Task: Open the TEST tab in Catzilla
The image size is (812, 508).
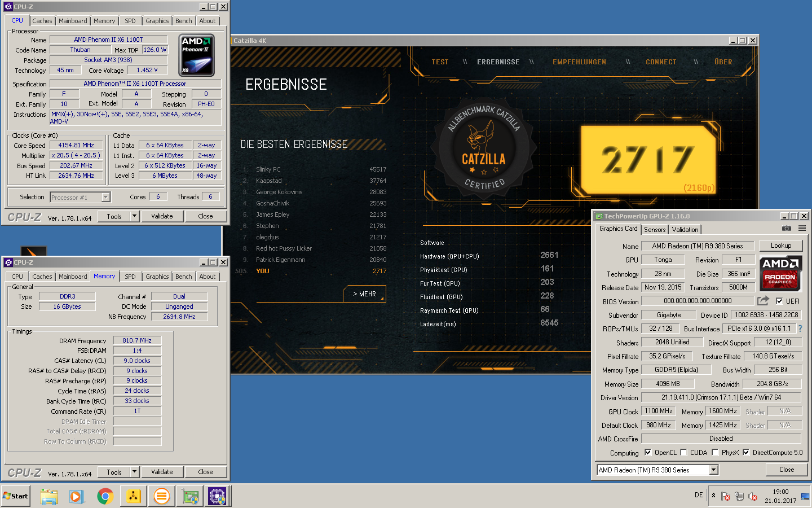Action: click(440, 62)
